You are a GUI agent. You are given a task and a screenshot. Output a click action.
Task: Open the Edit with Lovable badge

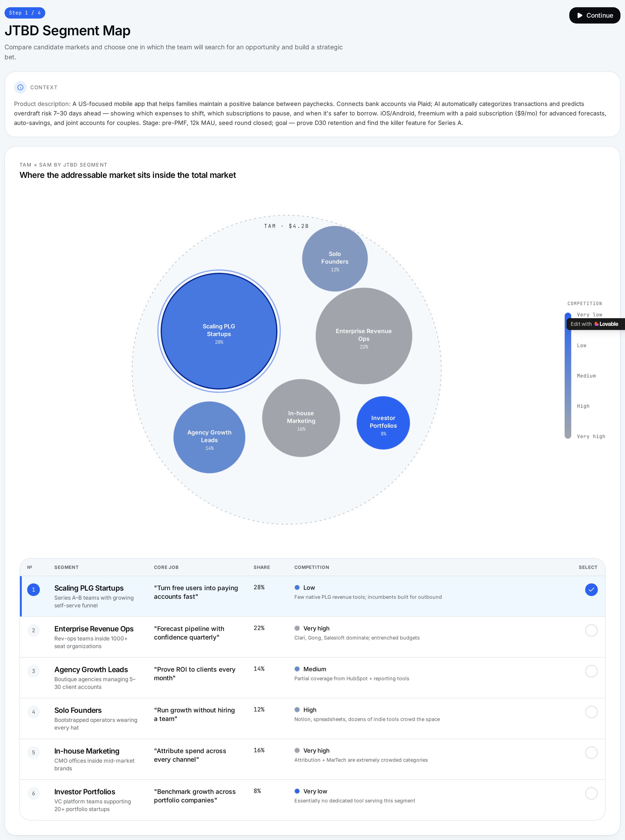(595, 324)
